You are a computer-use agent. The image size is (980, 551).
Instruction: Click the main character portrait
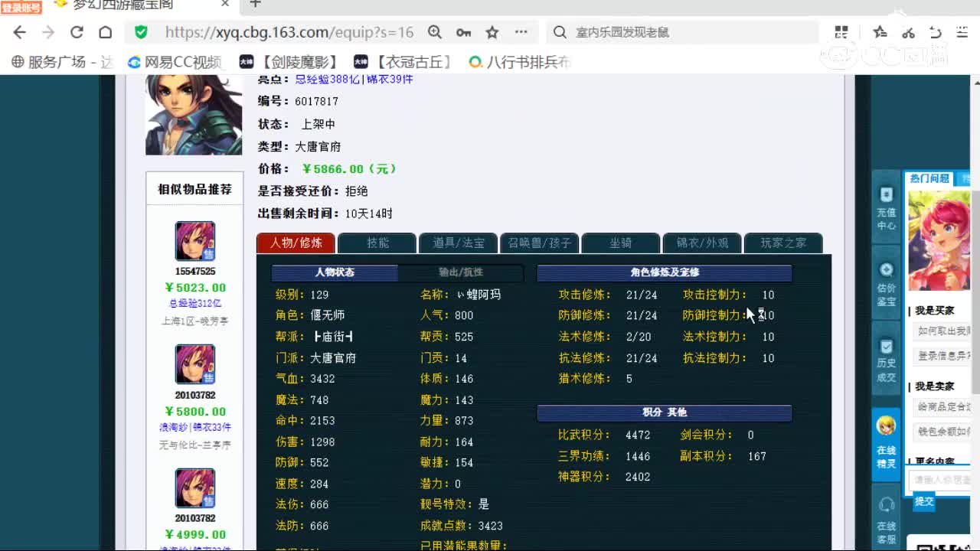194,115
